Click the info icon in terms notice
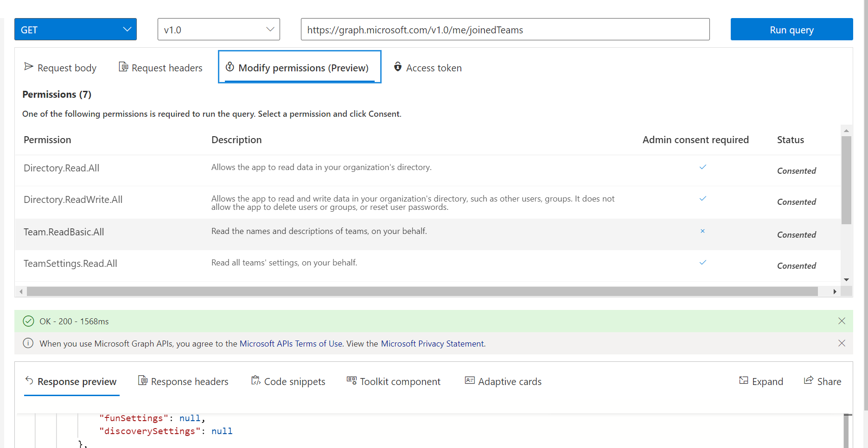 coord(28,343)
